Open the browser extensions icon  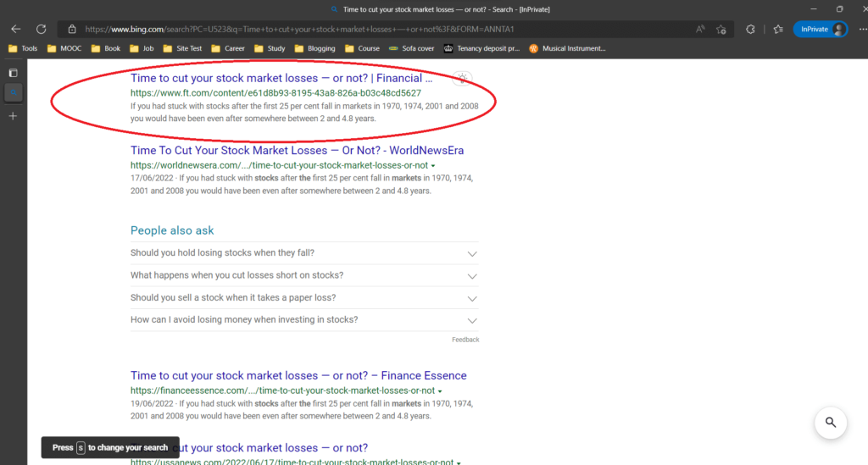[750, 30]
